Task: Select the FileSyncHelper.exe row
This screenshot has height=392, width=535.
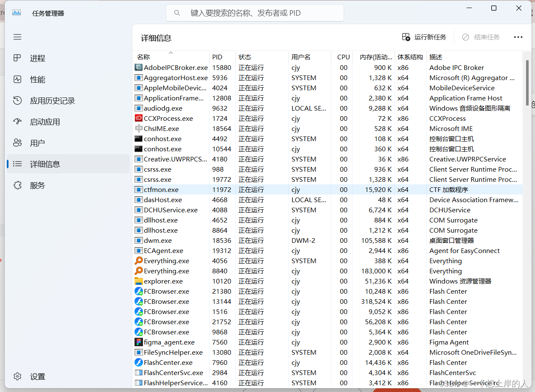Action: tap(328, 352)
